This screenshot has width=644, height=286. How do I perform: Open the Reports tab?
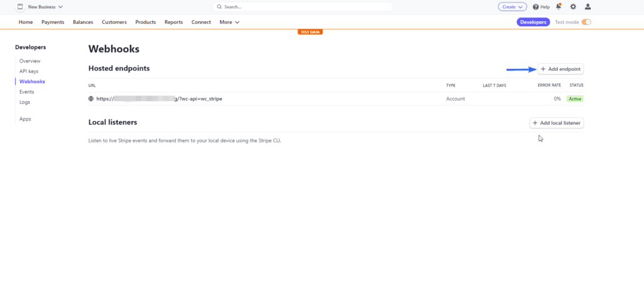tap(174, 22)
